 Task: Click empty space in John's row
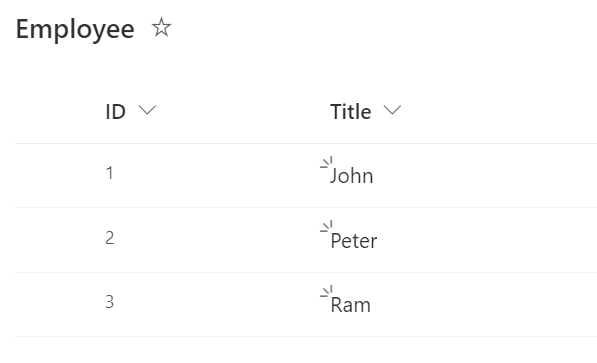(487, 176)
